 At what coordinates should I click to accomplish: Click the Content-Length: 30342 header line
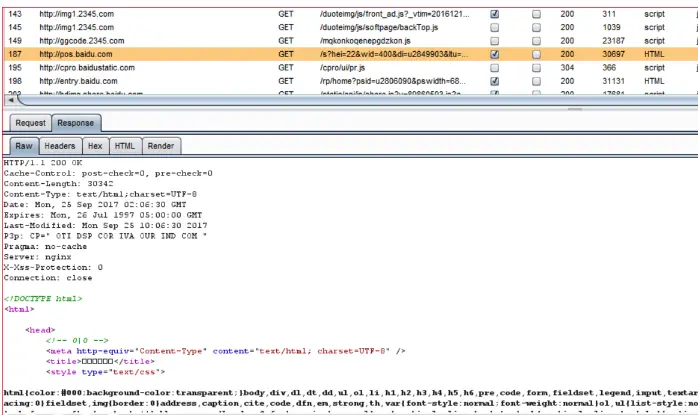click(58, 183)
